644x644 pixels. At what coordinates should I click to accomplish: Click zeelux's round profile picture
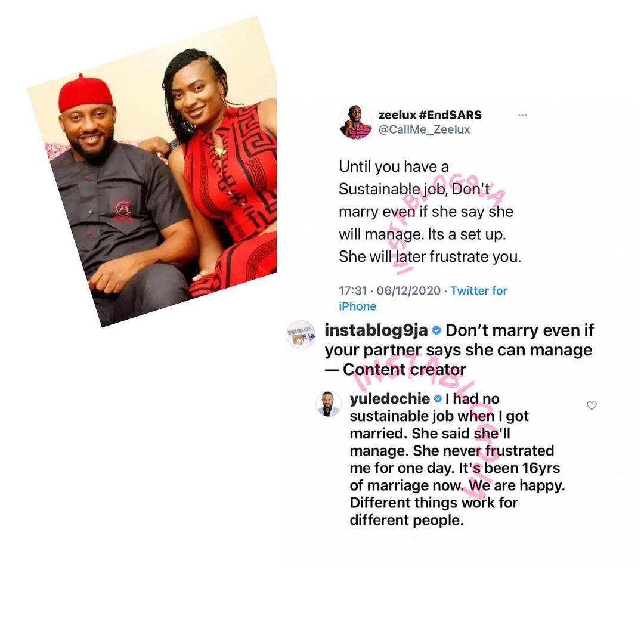pyautogui.click(x=355, y=122)
